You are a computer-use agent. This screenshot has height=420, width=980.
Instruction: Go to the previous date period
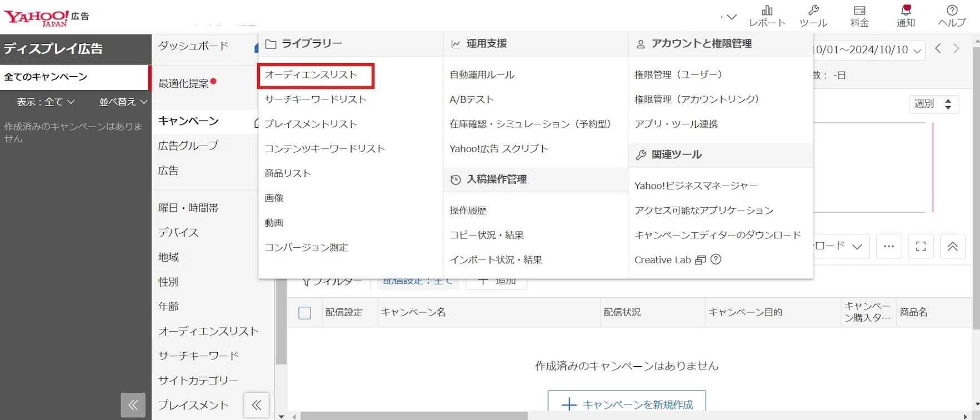pyautogui.click(x=938, y=49)
